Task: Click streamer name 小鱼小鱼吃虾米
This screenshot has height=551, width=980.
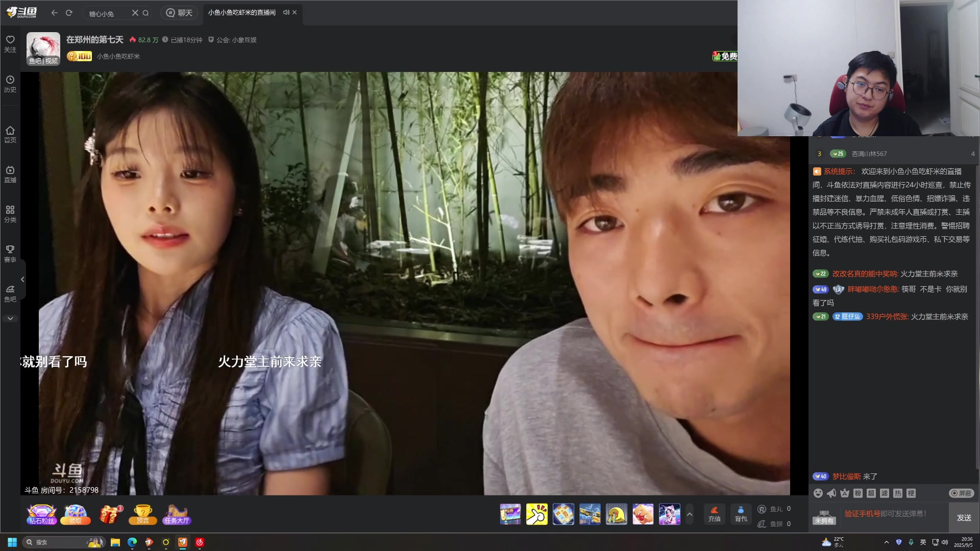Action: tap(118, 56)
